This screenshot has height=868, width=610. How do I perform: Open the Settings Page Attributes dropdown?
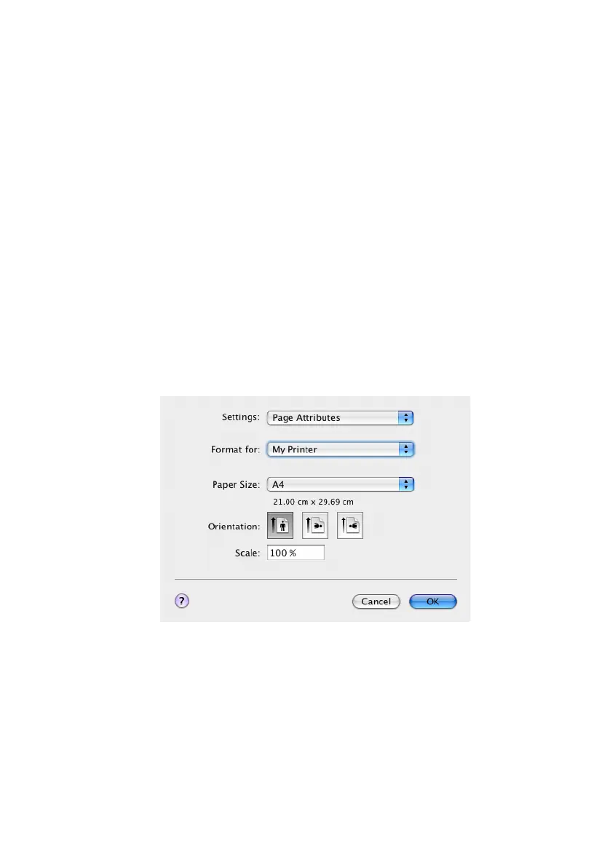(340, 418)
